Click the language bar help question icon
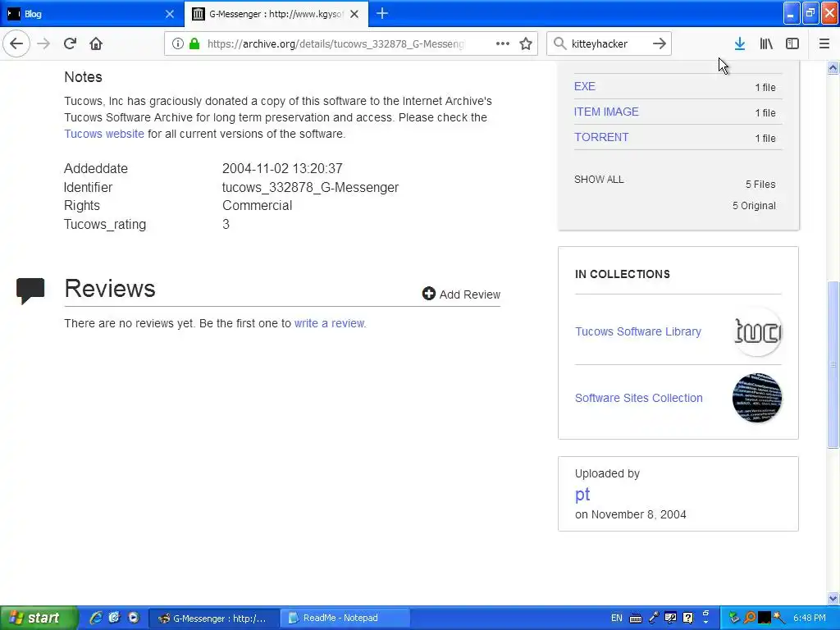The image size is (840, 630). coord(688,618)
